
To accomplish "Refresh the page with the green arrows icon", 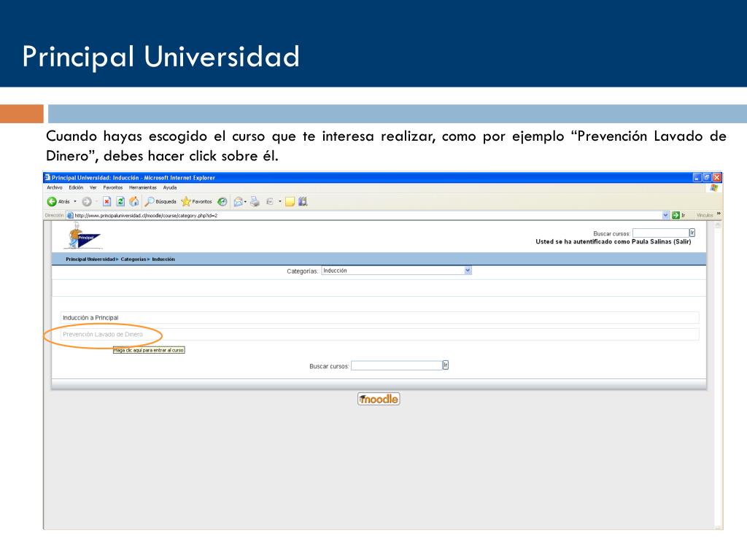I will 120,201.
